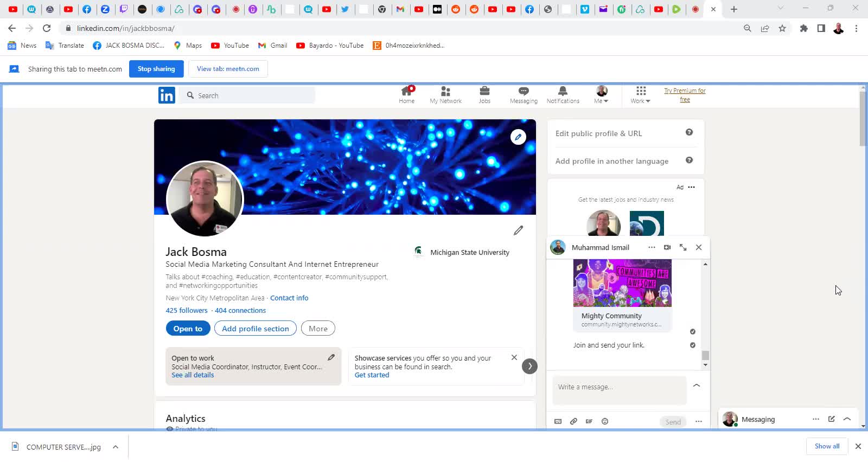The image size is (868, 462).
Task: Open the Notifications bell
Action: point(563,95)
